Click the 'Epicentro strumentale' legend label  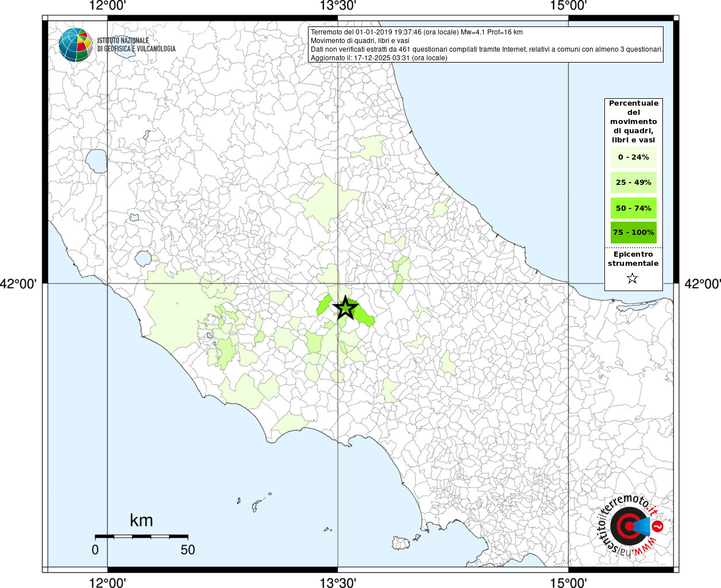(x=633, y=258)
